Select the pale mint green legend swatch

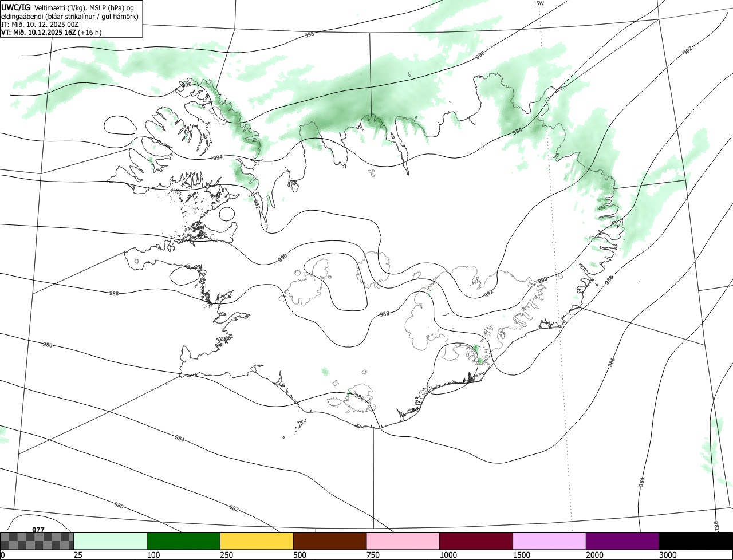(x=111, y=541)
